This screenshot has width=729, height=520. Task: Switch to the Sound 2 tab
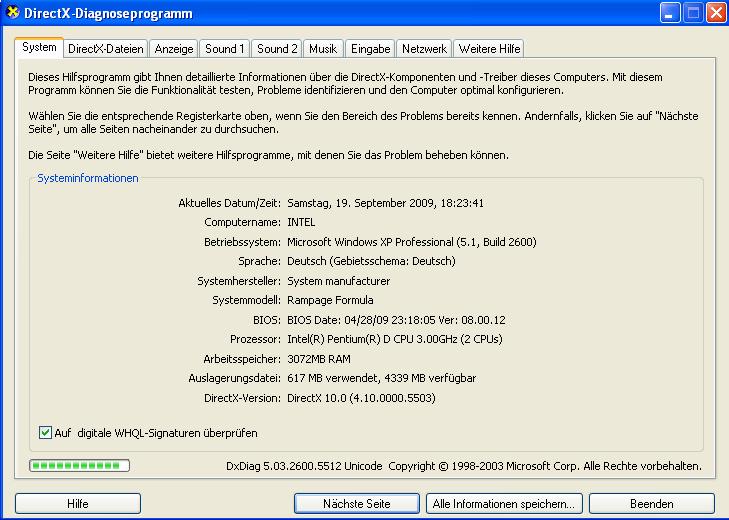click(277, 48)
